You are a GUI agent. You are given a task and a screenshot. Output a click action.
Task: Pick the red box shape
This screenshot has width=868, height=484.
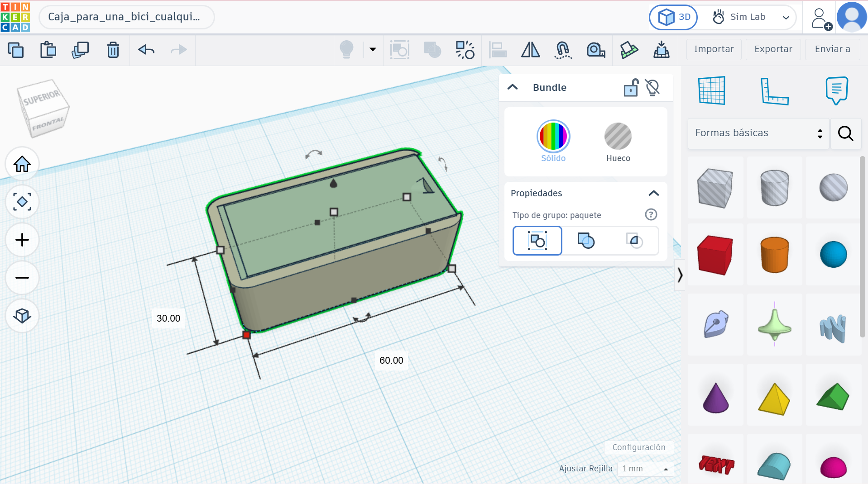[x=715, y=255]
